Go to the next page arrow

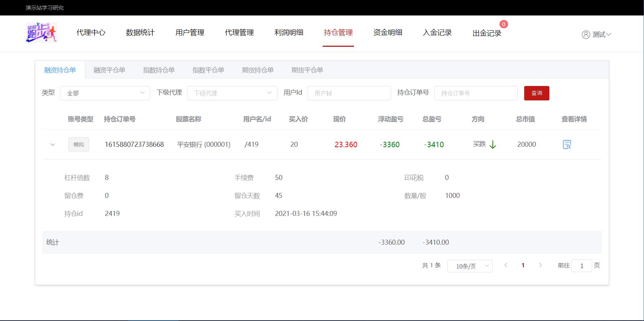540,265
